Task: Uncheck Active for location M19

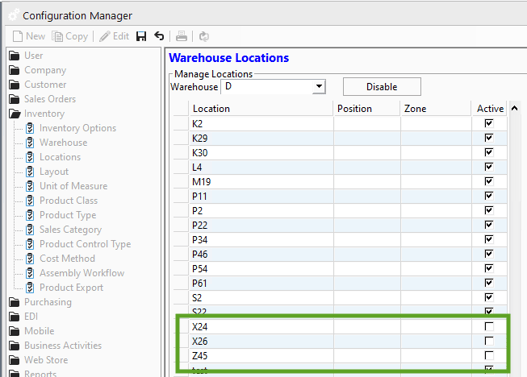Action: pos(489,181)
